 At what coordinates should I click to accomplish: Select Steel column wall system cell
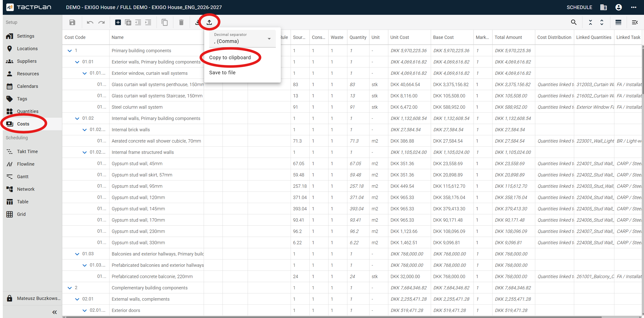(156, 107)
